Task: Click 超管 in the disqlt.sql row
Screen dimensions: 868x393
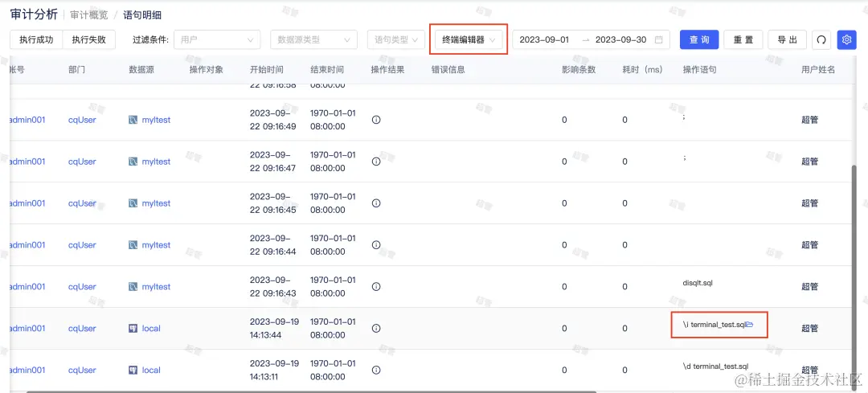Action: [x=810, y=287]
